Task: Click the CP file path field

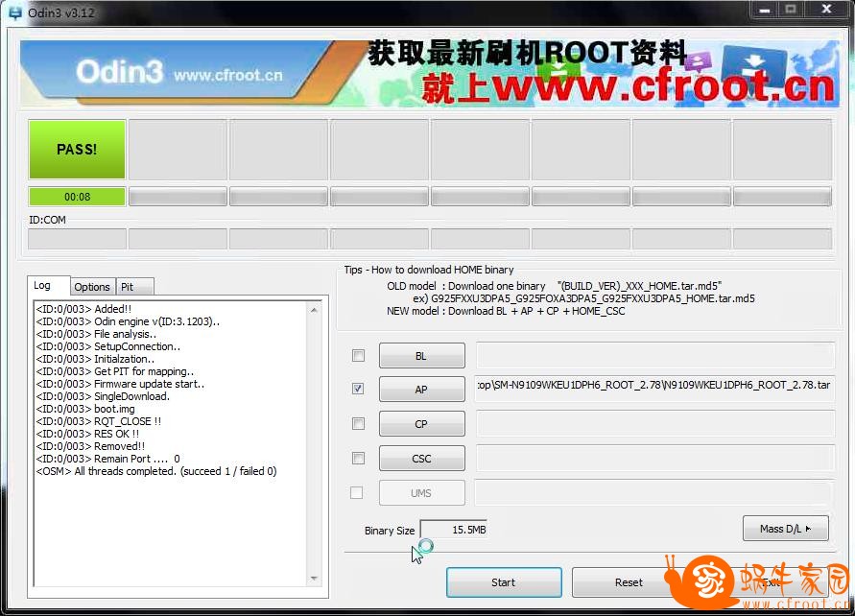Action: click(x=654, y=423)
